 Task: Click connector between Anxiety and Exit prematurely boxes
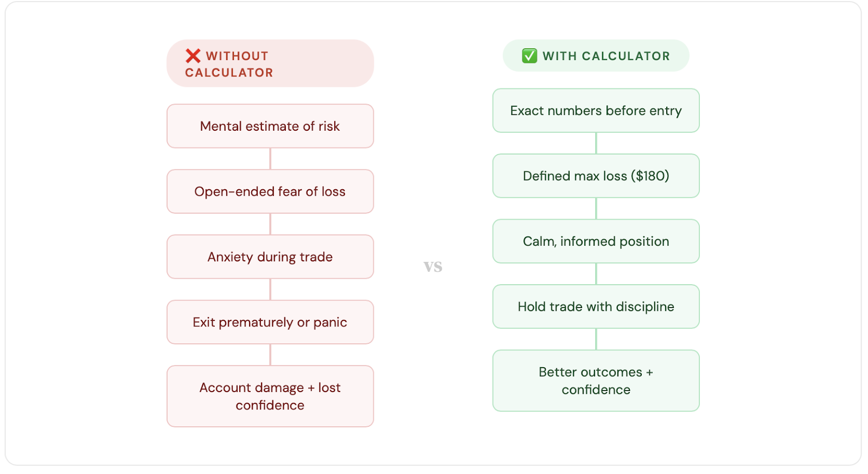point(270,290)
